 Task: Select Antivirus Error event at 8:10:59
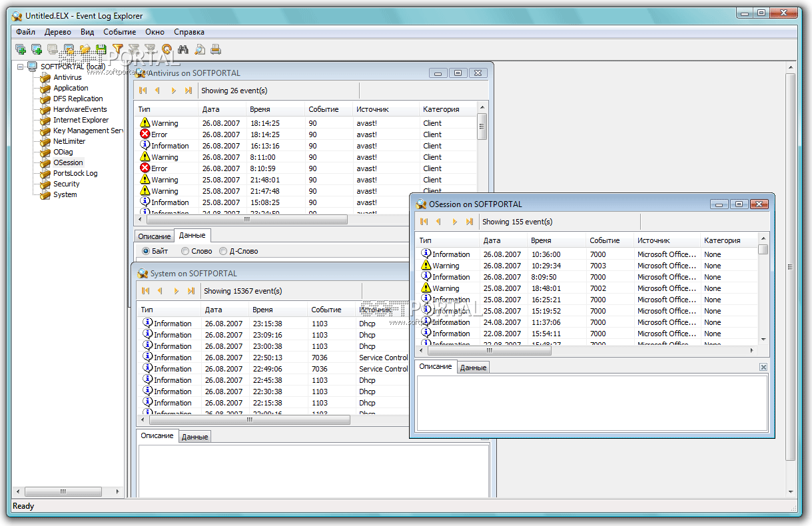[x=307, y=168]
